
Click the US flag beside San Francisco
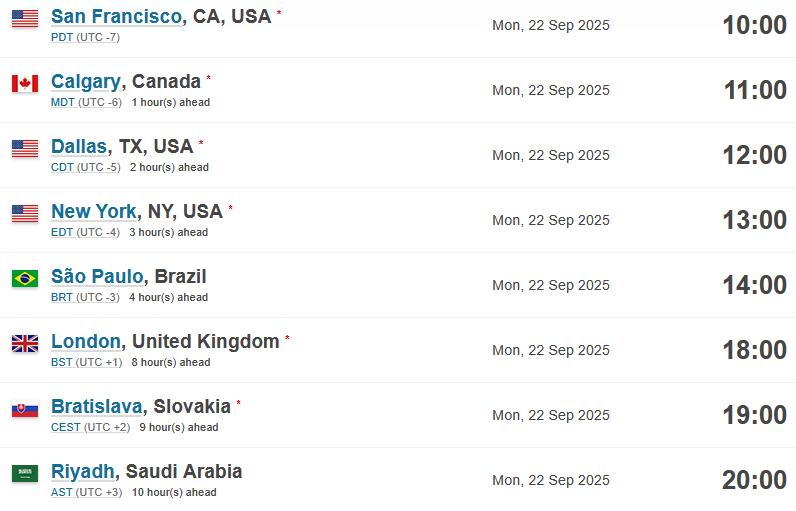[x=25, y=19]
